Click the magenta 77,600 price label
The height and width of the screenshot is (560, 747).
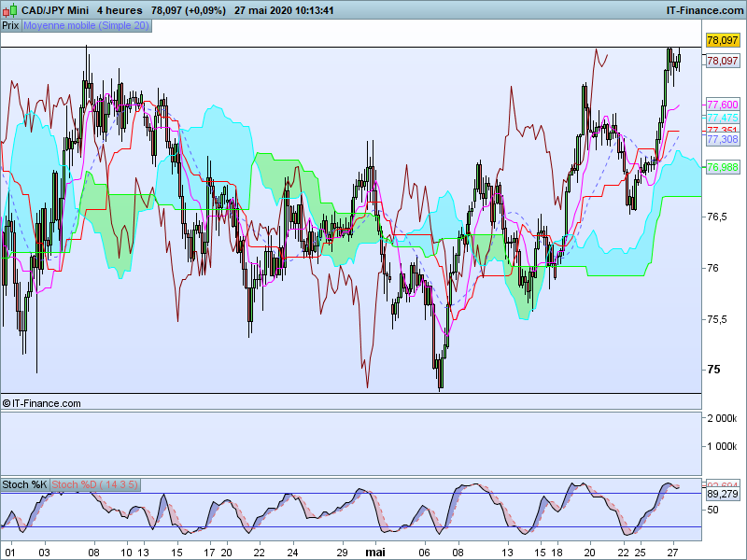coord(723,105)
